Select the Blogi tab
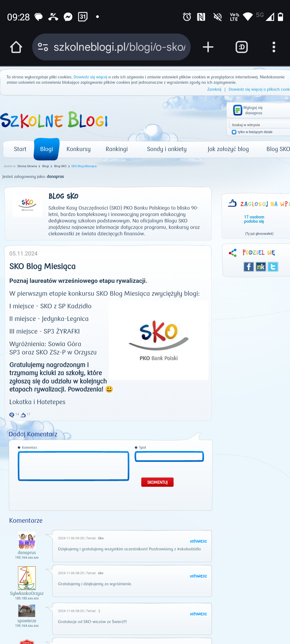 click(46, 149)
